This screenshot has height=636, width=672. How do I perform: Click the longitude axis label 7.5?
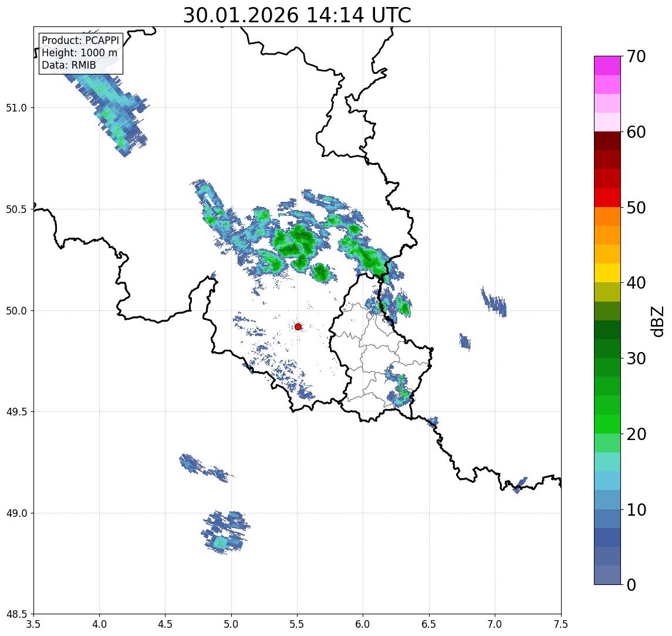tap(561, 624)
